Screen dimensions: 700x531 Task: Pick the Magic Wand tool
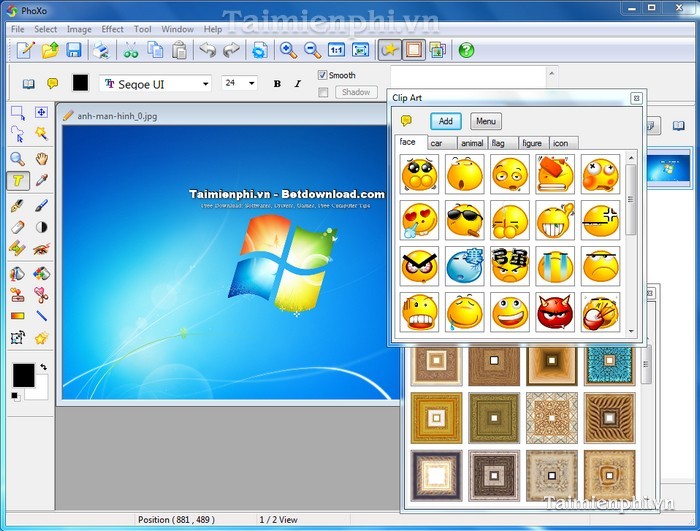pos(41,133)
